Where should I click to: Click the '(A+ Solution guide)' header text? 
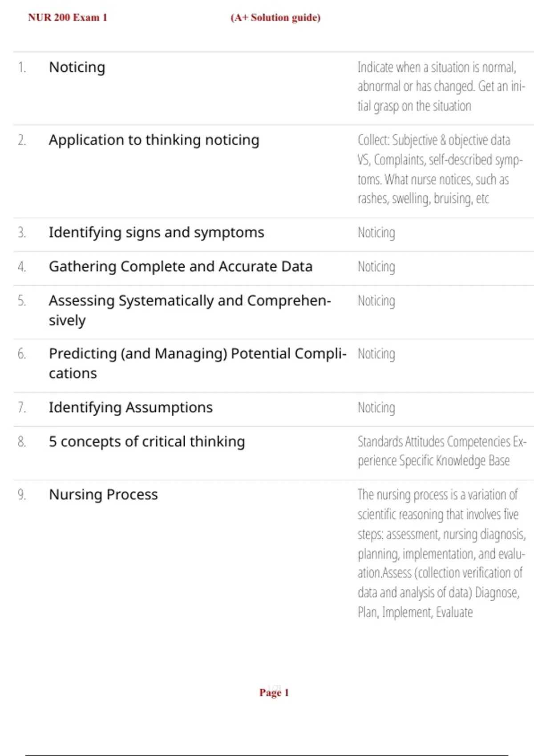click(275, 18)
